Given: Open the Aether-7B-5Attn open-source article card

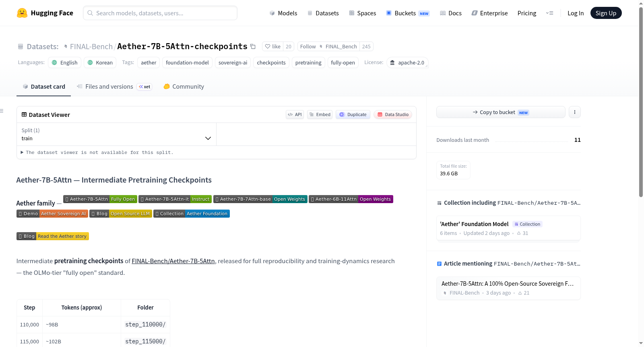Looking at the screenshot, I should (508, 288).
